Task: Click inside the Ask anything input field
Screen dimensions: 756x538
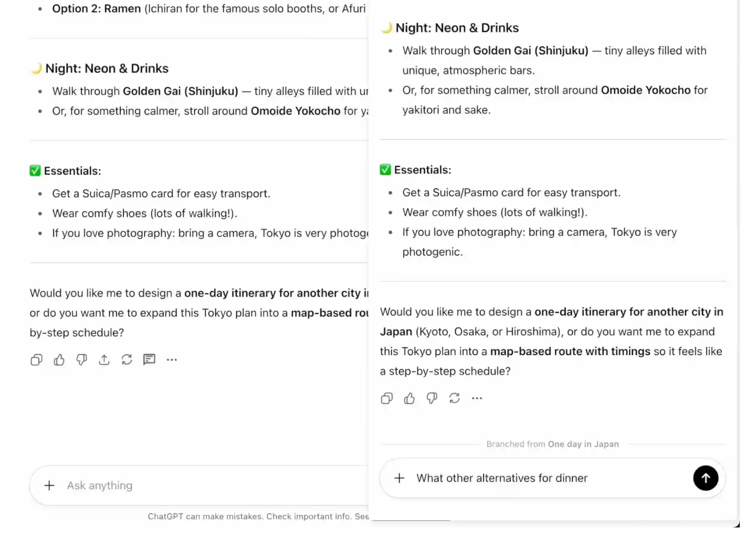Action: 157,485
